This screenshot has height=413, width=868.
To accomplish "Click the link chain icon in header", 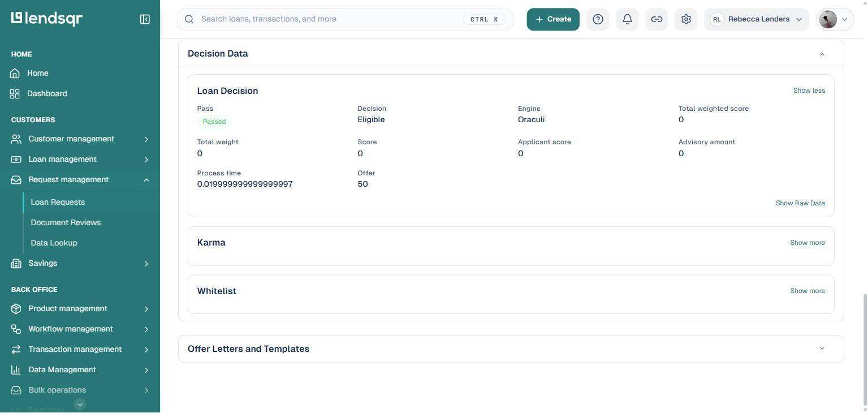I will click(x=657, y=19).
